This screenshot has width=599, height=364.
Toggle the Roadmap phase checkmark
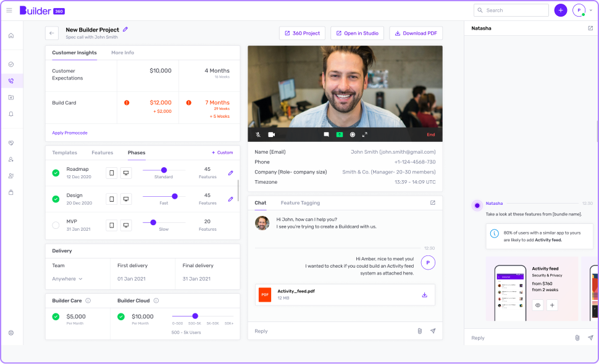pyautogui.click(x=56, y=173)
